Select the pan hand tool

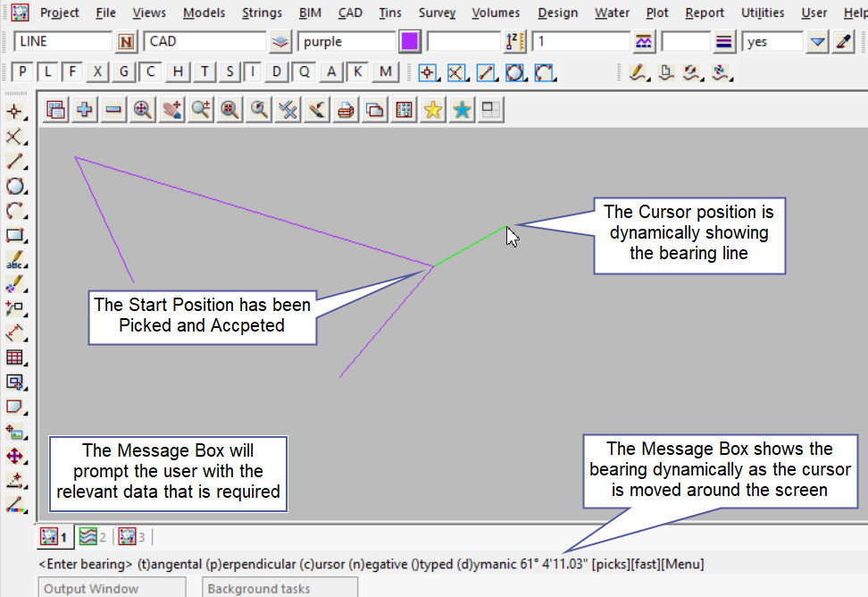(171, 110)
